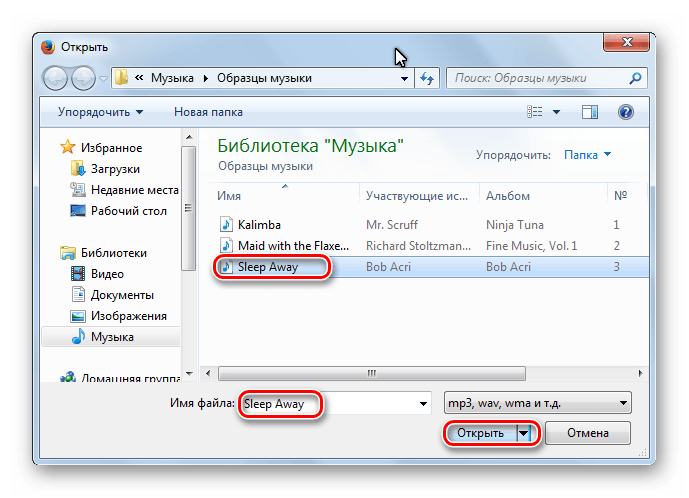
Task: Click the sidebar scroll up arrow
Action: [189, 137]
